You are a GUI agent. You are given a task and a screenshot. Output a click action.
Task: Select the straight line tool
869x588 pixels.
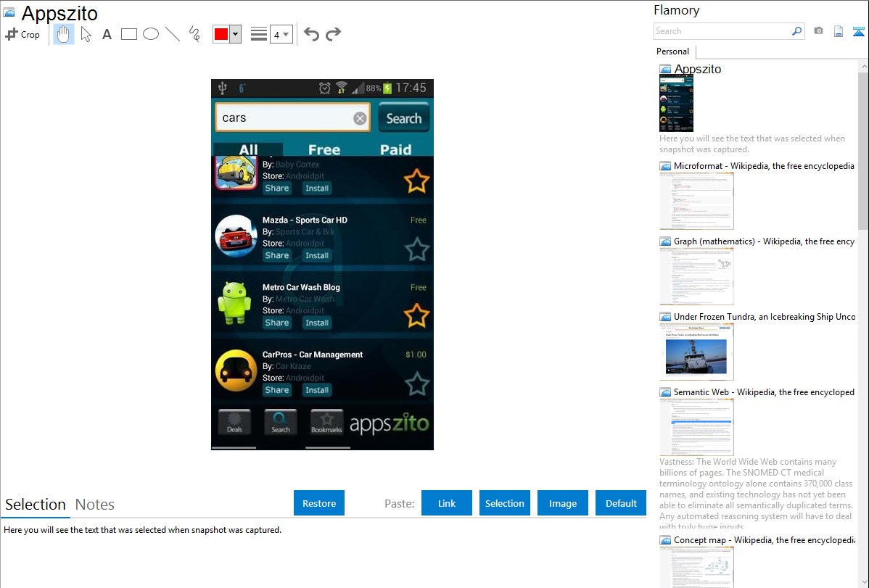point(173,34)
